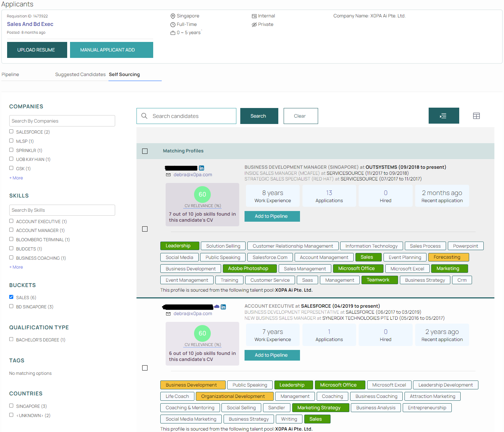
Task: Click the cloud icon beside second candidate
Action: [216, 307]
